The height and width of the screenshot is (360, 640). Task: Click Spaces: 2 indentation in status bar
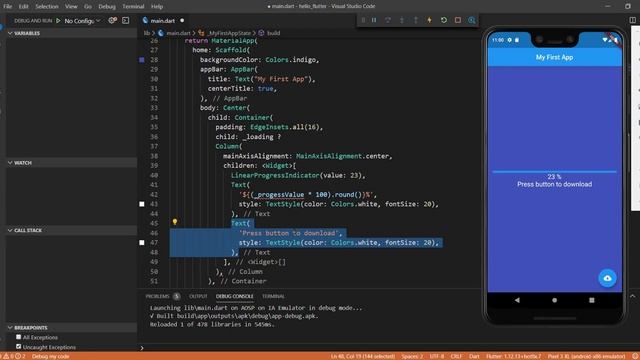pos(412,356)
